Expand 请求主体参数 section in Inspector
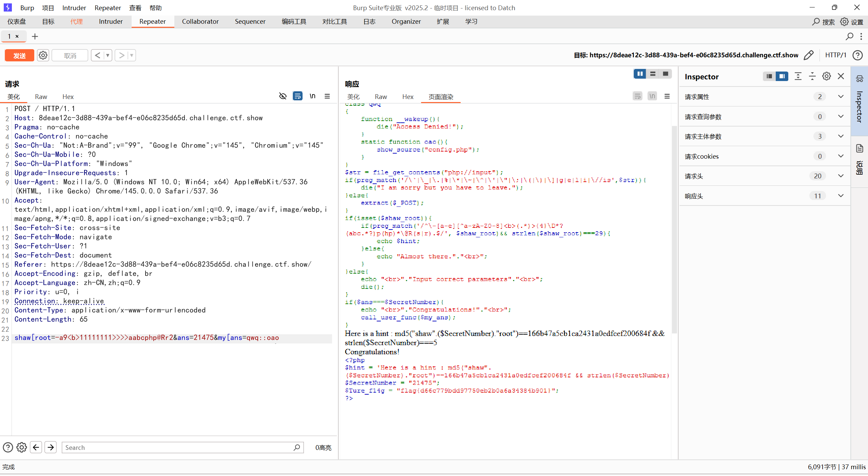 click(841, 136)
